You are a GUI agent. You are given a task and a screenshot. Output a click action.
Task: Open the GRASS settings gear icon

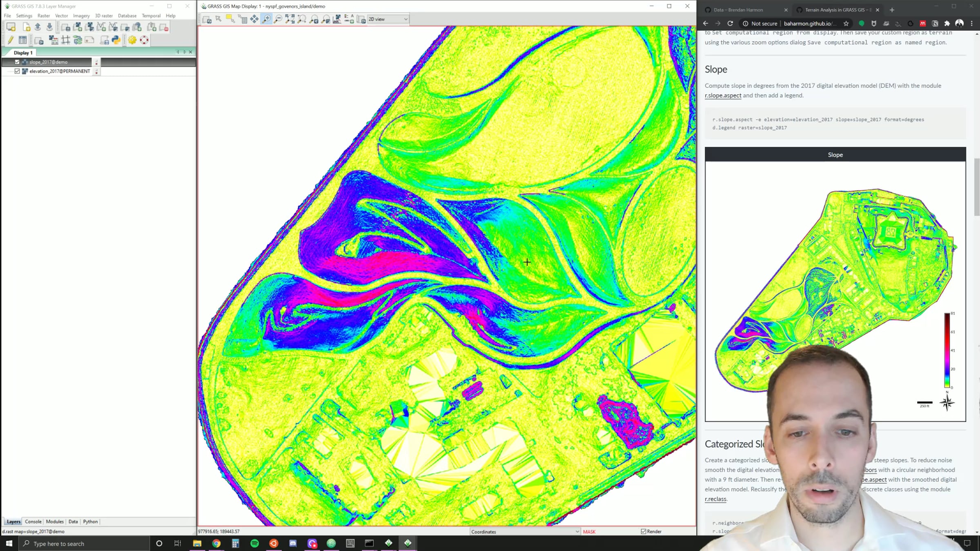[132, 40]
